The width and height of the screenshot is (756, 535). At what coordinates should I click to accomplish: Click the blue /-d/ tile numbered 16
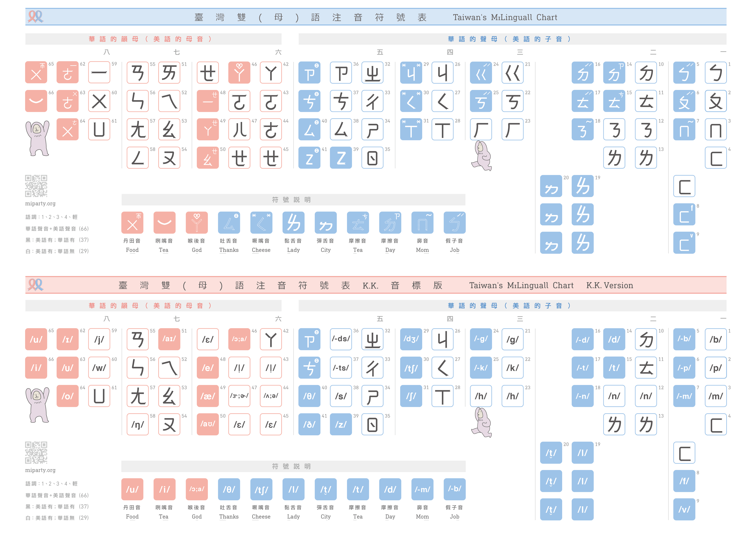click(x=582, y=339)
